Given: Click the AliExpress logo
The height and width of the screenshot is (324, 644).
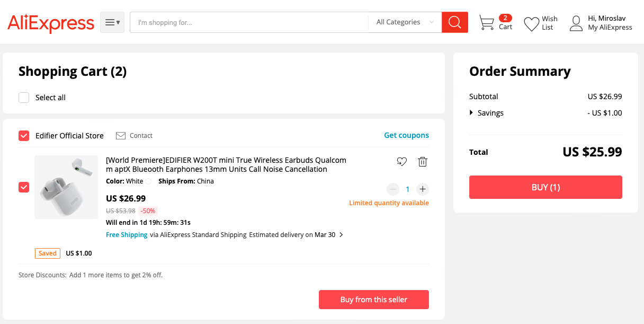Looking at the screenshot, I should coord(51,23).
